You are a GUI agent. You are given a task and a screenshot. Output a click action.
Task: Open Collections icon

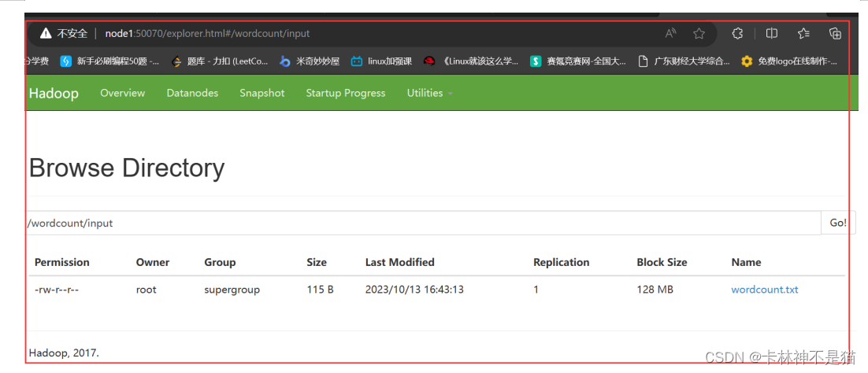point(836,34)
